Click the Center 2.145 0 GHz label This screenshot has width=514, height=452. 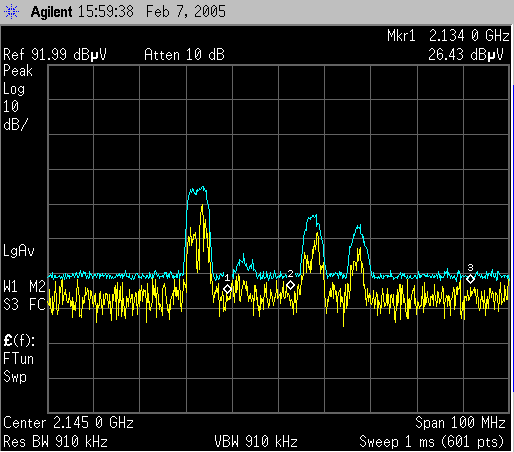pos(68,423)
